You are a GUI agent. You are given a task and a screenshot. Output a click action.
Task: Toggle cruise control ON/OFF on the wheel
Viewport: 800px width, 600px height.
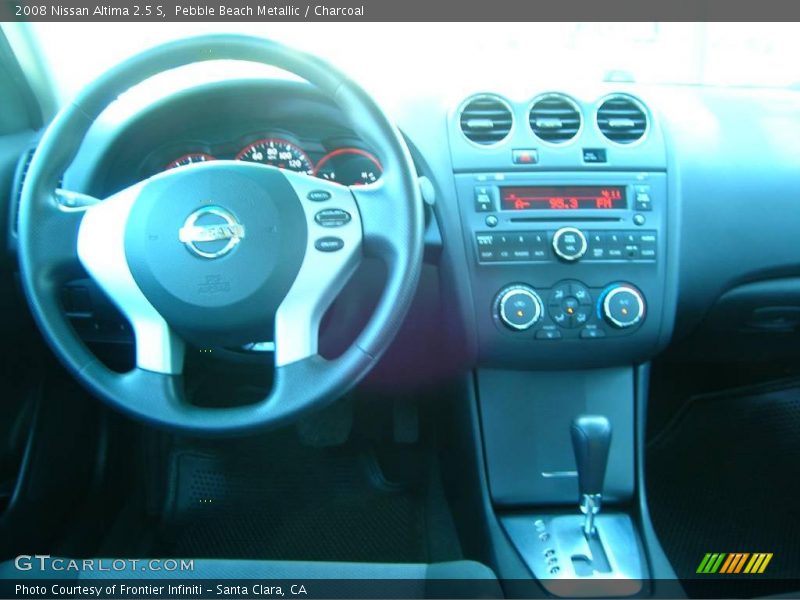(331, 244)
